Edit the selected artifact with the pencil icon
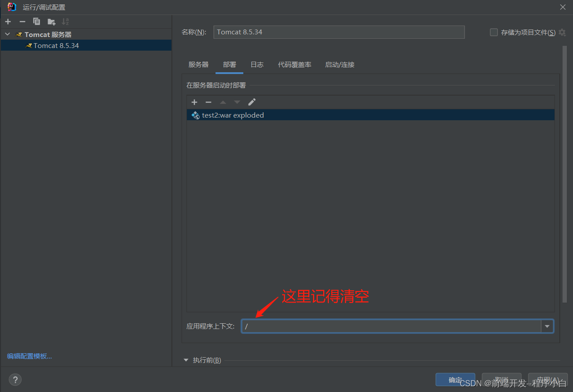This screenshot has width=573, height=392. point(252,102)
